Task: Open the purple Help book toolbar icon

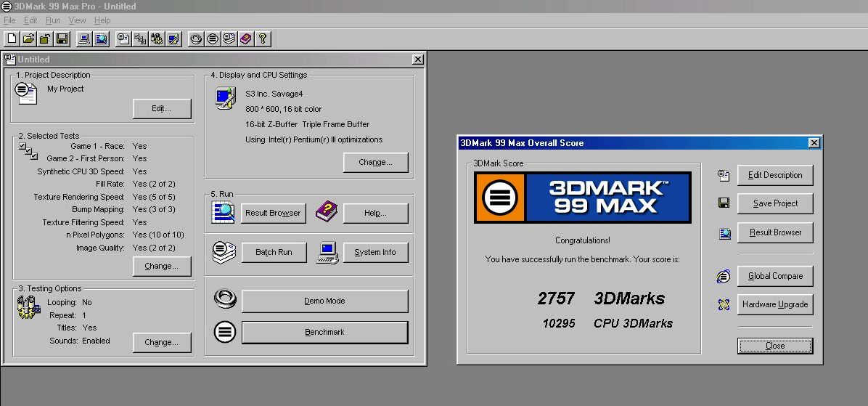Action: (x=246, y=38)
